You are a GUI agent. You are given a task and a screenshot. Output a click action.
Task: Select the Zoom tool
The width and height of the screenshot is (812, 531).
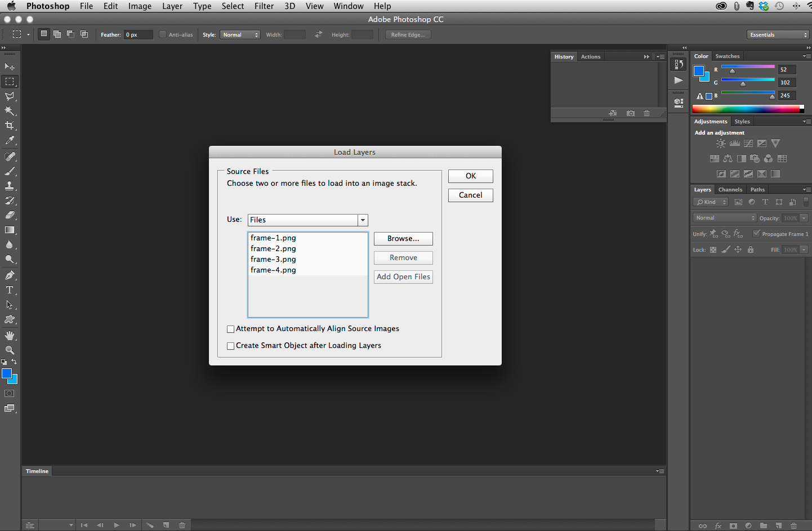[x=10, y=350]
